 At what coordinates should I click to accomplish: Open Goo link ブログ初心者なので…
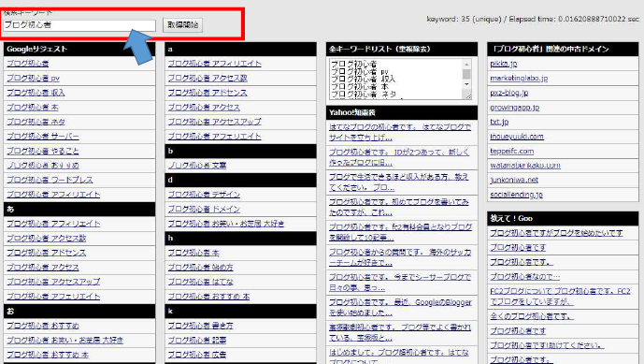[x=524, y=276]
